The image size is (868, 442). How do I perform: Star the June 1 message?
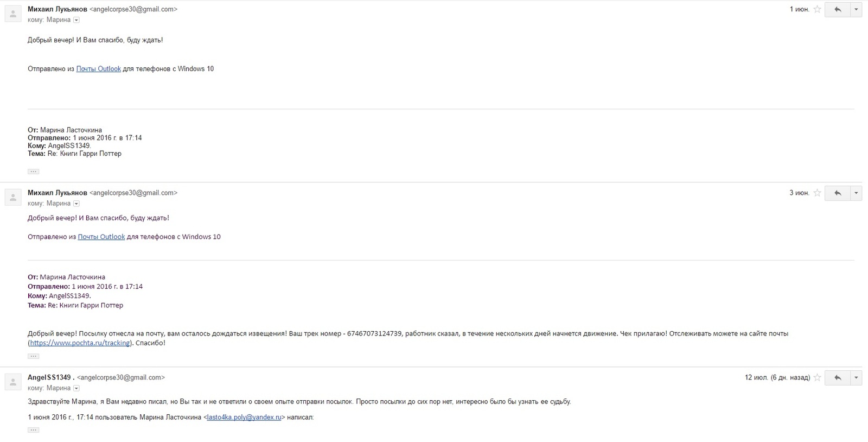point(817,9)
